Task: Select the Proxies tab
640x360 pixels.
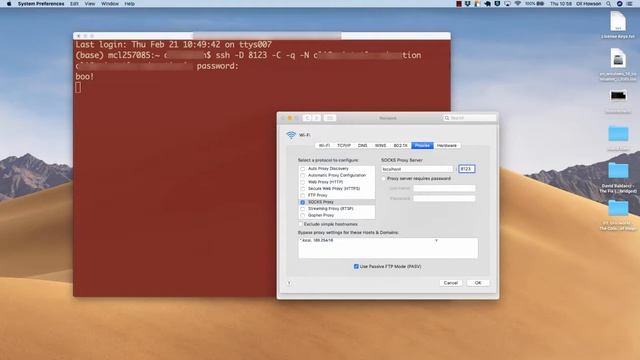Action: 422,145
